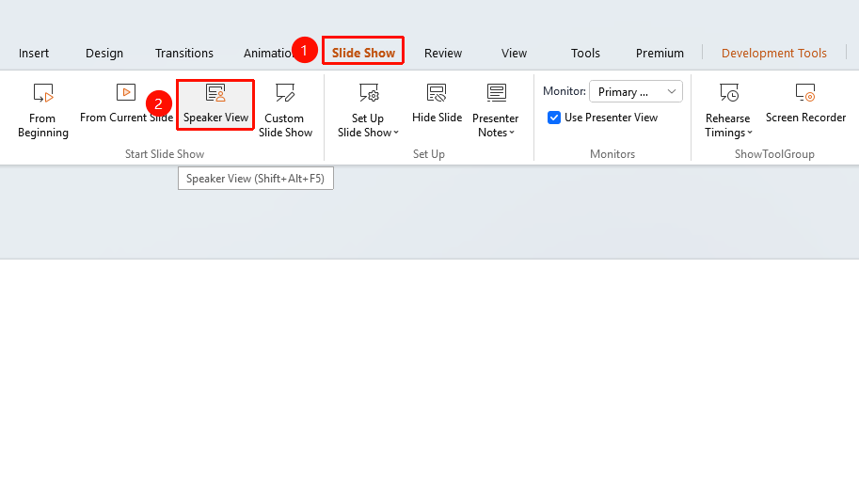Expand Presenter Notes dropdown arrow

click(512, 133)
